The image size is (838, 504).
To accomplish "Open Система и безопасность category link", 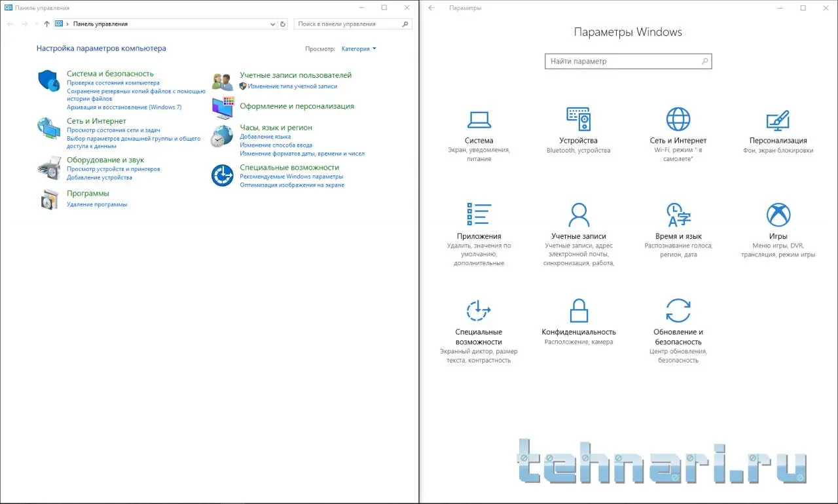I will [x=110, y=74].
